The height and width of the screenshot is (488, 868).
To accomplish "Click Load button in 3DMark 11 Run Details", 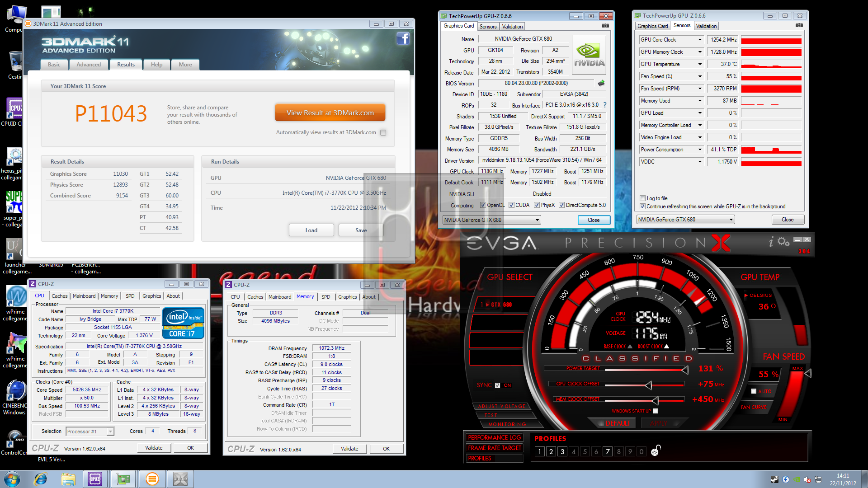I will click(x=311, y=230).
